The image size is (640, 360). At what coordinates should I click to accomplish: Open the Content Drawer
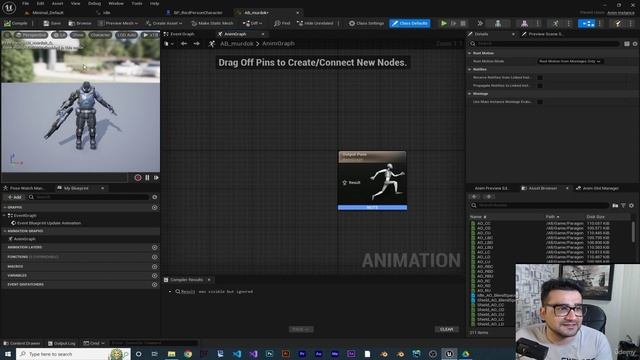[22, 343]
